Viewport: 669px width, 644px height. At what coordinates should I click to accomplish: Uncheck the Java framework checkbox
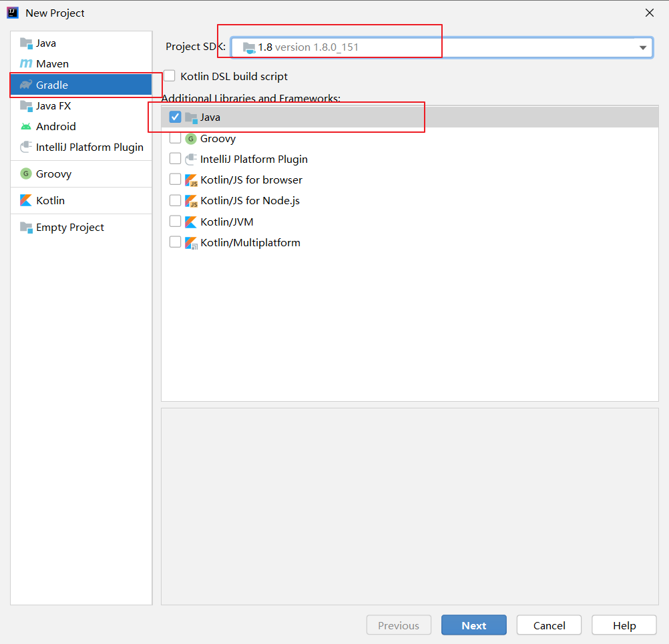point(176,117)
